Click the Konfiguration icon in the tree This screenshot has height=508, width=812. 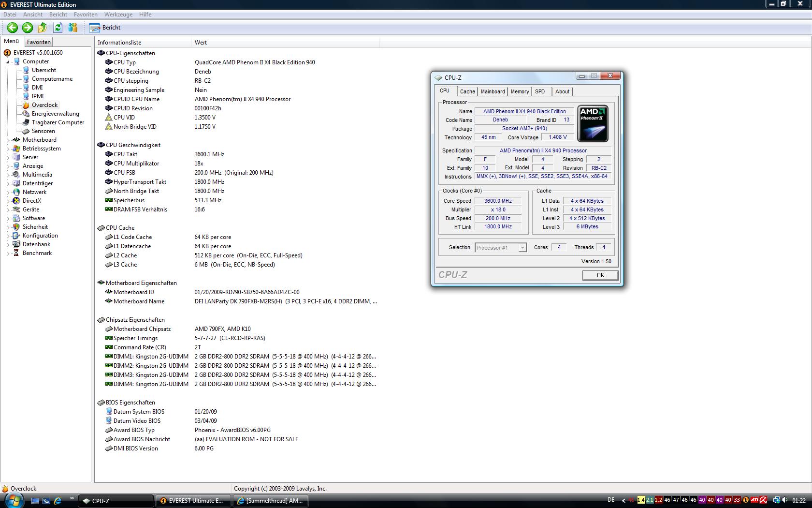pyautogui.click(x=16, y=236)
